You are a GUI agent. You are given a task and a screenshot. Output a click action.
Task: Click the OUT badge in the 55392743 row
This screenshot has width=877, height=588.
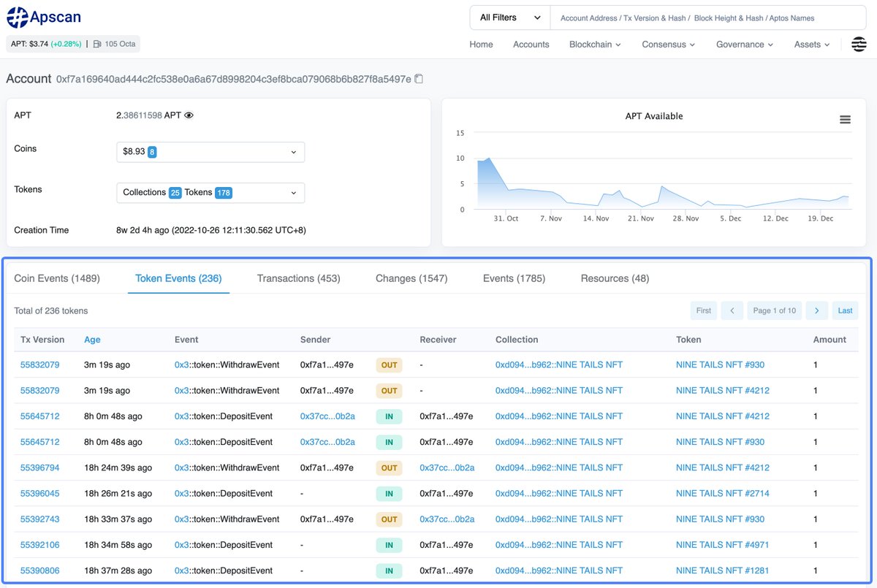coord(390,519)
